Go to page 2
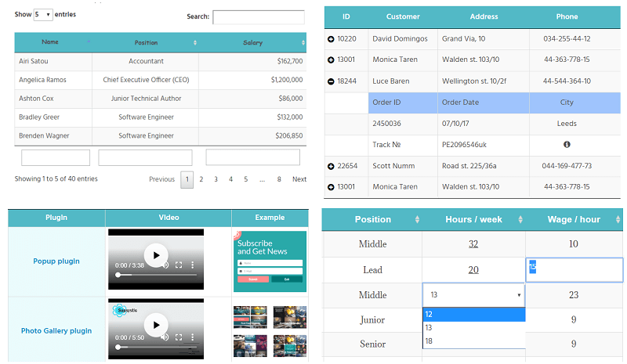 coord(201,179)
